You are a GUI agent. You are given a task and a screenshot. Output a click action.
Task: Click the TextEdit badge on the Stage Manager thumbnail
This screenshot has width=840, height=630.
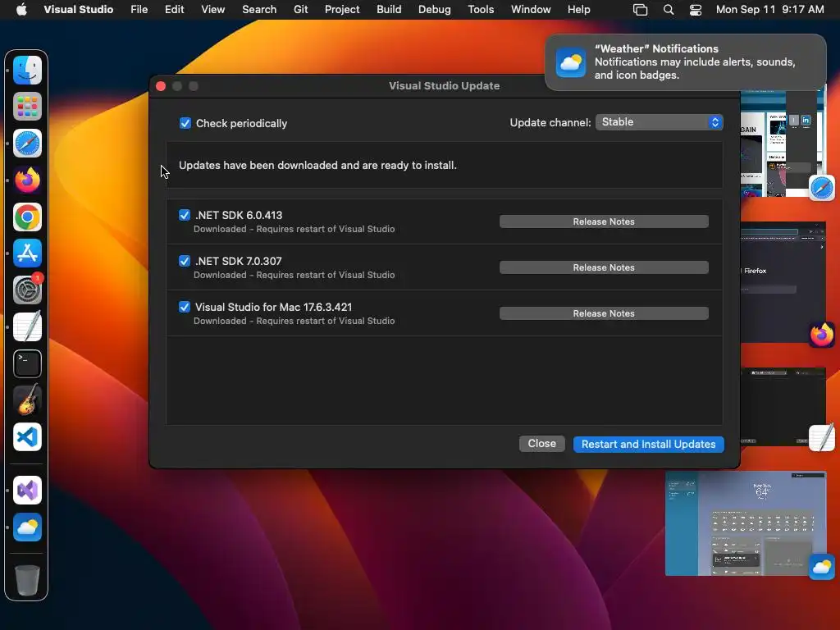821,438
